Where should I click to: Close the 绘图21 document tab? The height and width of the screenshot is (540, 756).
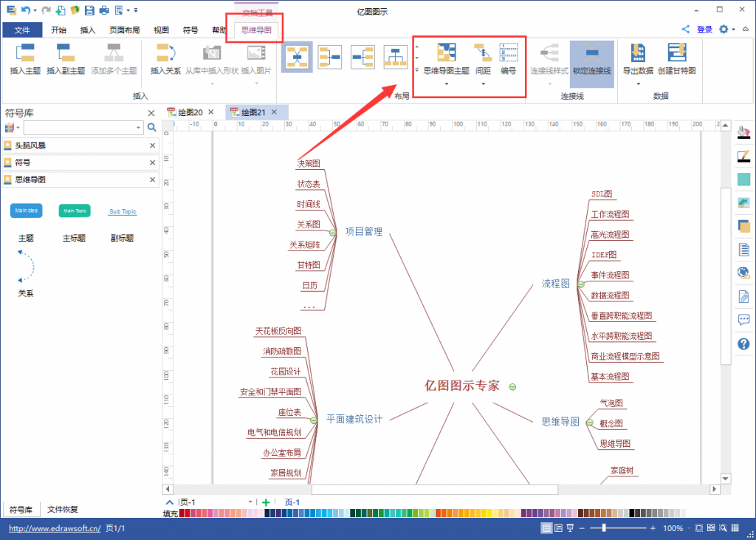coord(274,112)
